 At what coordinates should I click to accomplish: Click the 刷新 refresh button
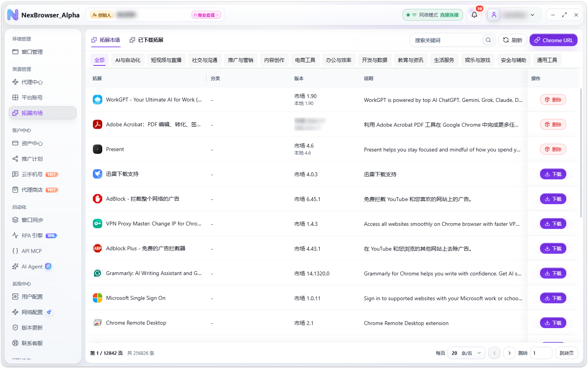(x=513, y=40)
